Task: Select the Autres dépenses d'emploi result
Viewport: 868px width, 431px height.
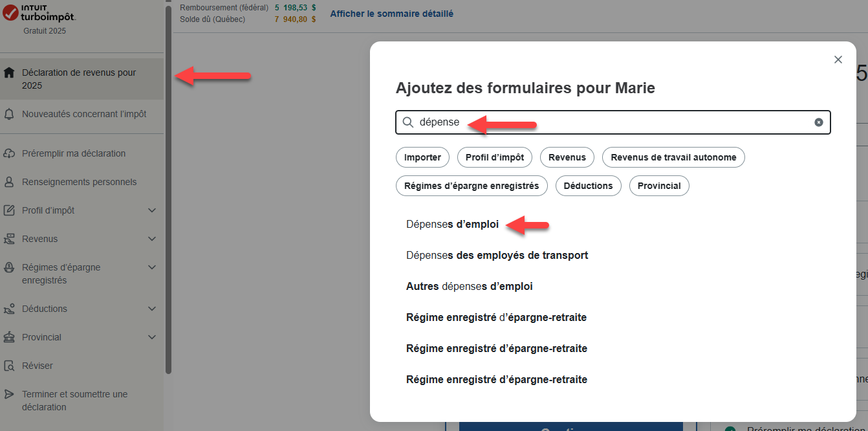Action: pos(469,286)
